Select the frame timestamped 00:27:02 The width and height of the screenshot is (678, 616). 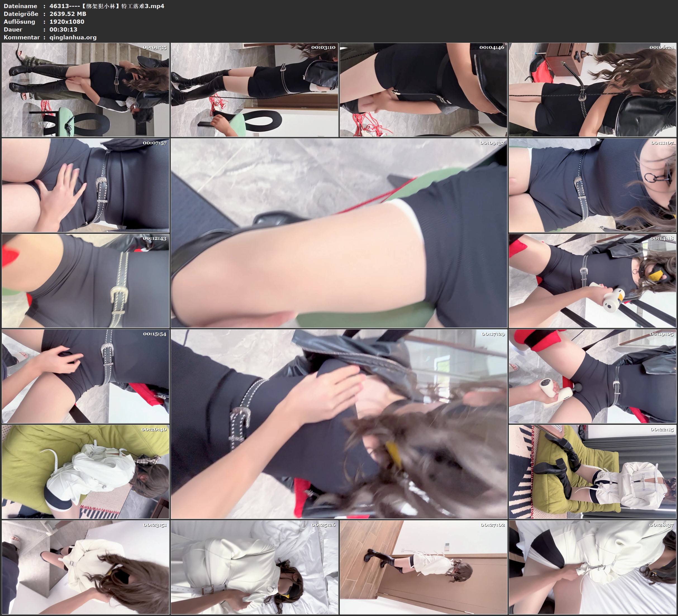[424, 567]
